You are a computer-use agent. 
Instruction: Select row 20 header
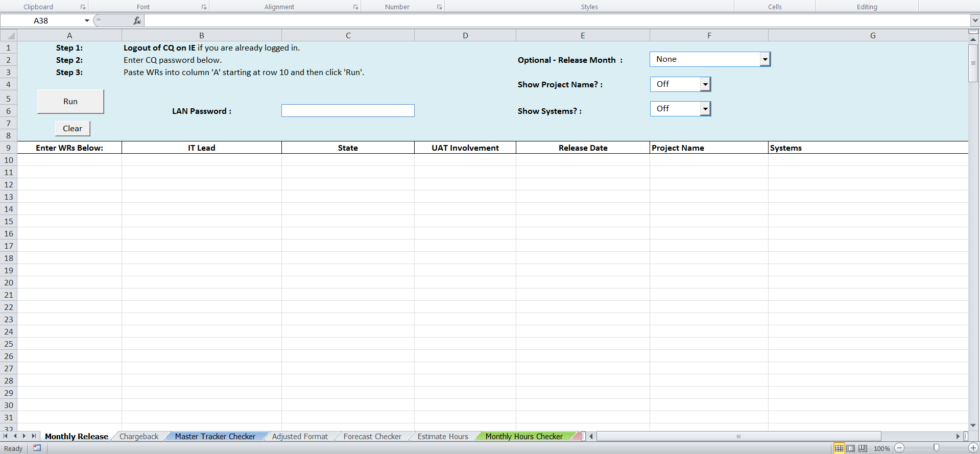pyautogui.click(x=9, y=282)
